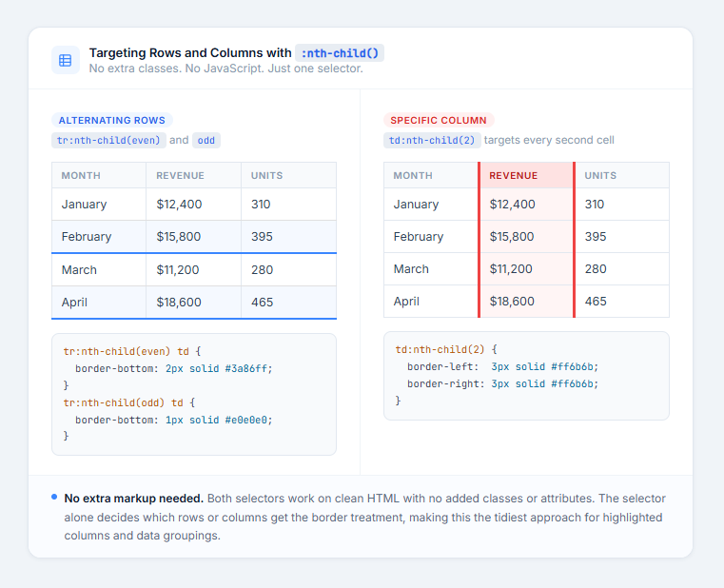Screen dimensions: 724x588
Task: Click units value 465 in the alternating rows table
Action: 288,302
